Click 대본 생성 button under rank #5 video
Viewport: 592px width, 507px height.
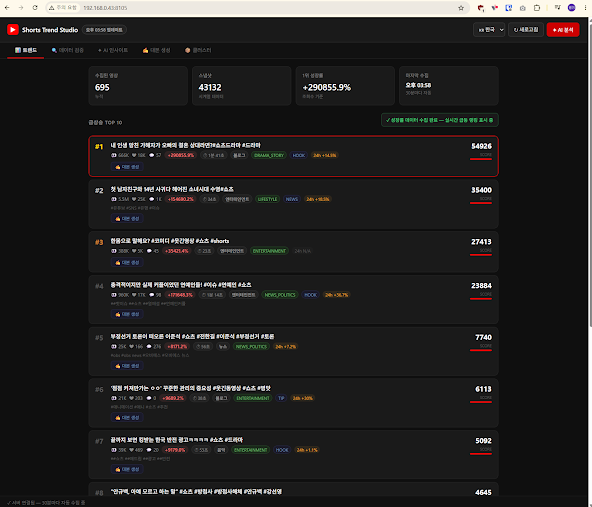[x=127, y=366]
